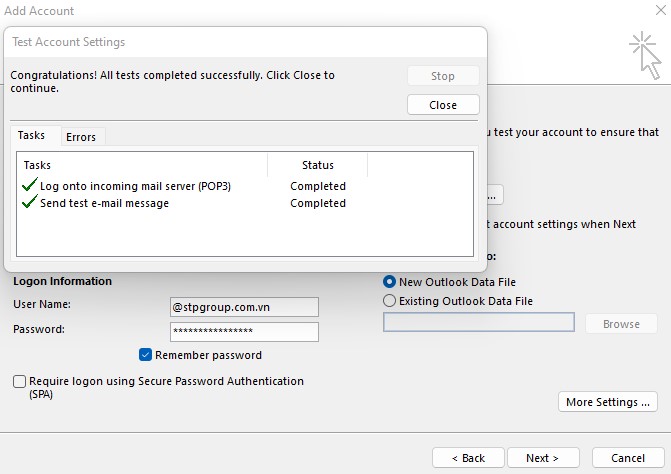
Task: Click the Stop button
Action: click(443, 76)
